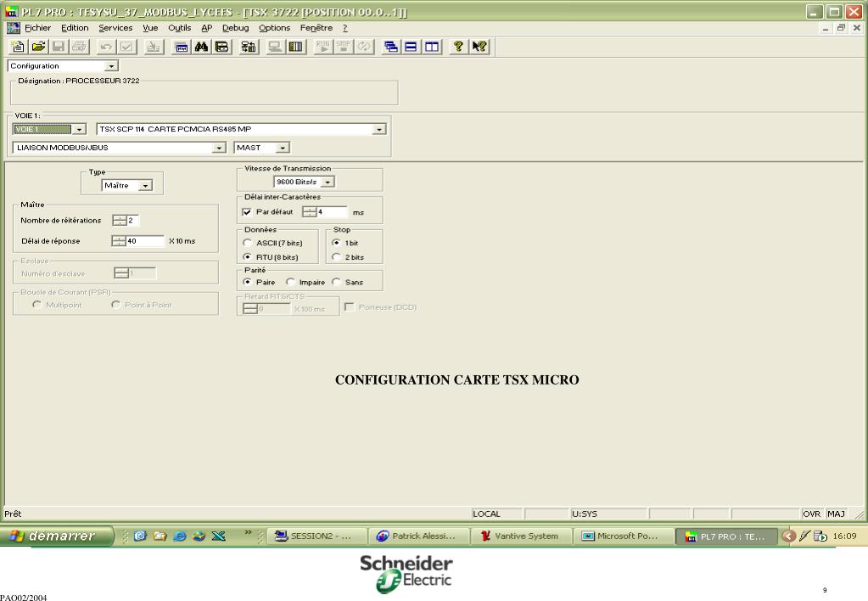Image resolution: width=868 pixels, height=601 pixels.
Task: Click the Délai de réponse stepper
Action: [119, 241]
